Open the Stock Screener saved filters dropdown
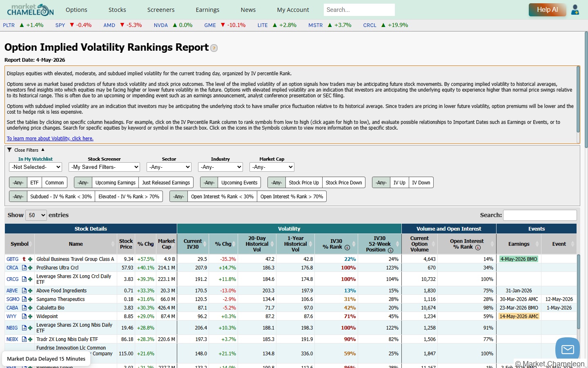Viewport: 588px width, 368px height. coord(104,167)
